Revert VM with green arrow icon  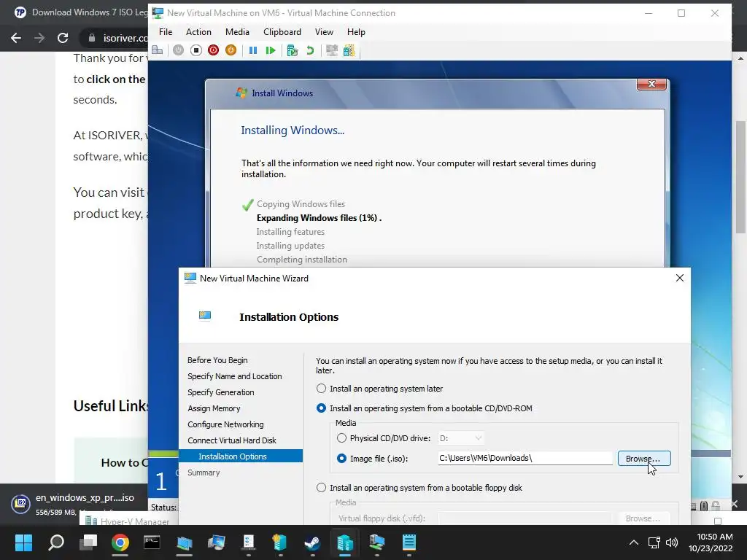(310, 50)
